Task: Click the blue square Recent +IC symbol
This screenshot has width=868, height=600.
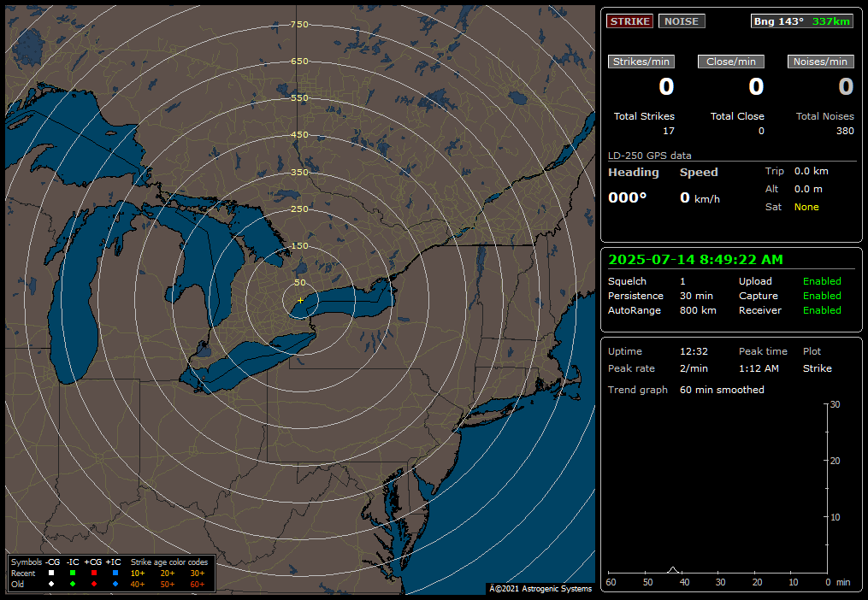Action: pyautogui.click(x=115, y=574)
